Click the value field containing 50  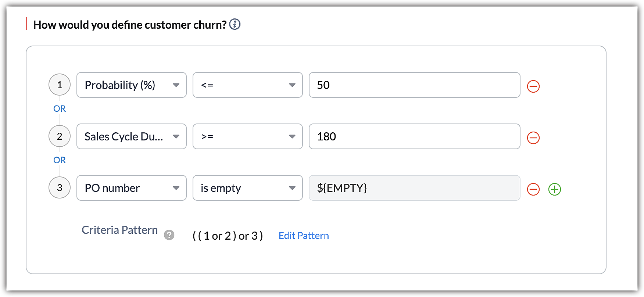tap(414, 85)
